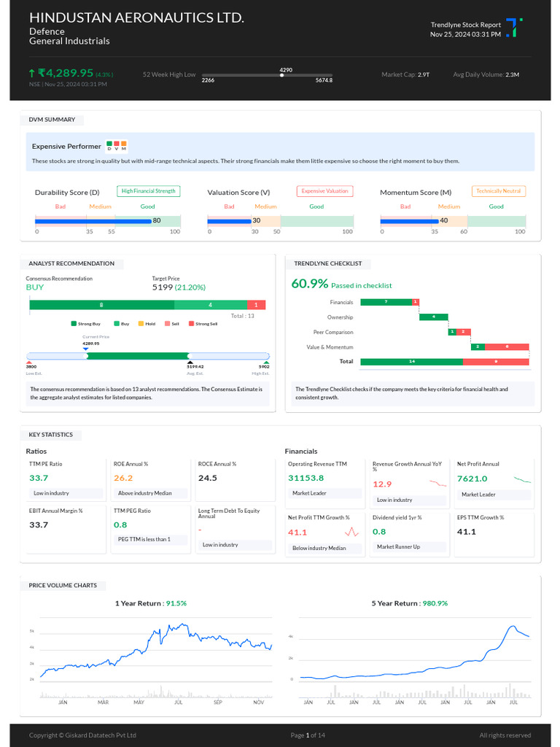
Task: Click the Financials checklist green bar
Action: tap(386, 302)
